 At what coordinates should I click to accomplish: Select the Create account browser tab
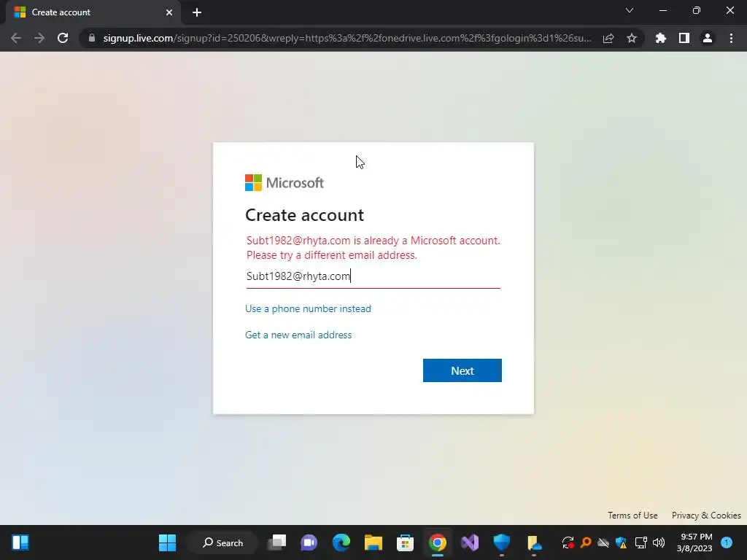94,12
